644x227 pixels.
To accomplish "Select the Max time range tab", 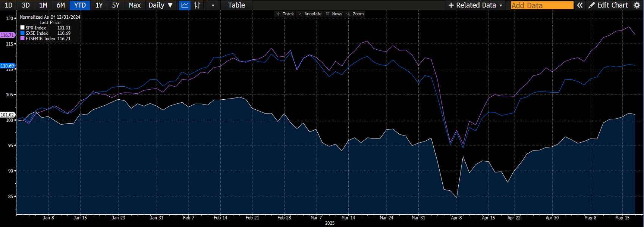I will click(135, 5).
